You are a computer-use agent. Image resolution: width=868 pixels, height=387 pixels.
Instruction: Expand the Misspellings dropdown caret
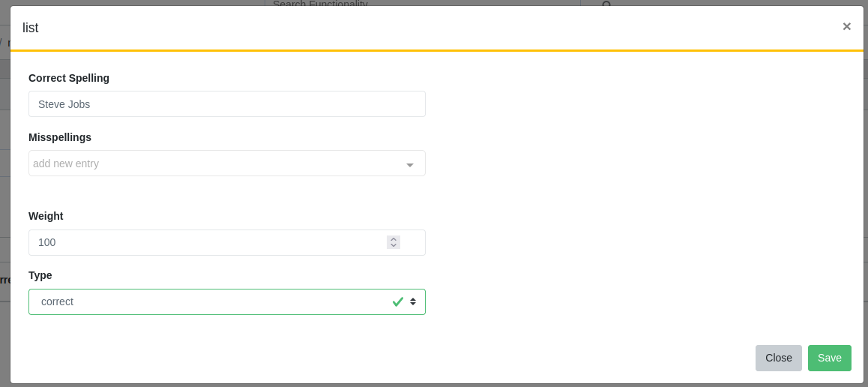tap(410, 165)
